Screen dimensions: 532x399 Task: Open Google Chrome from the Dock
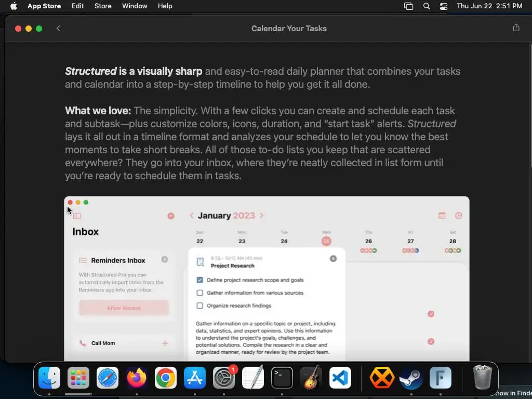pyautogui.click(x=166, y=378)
